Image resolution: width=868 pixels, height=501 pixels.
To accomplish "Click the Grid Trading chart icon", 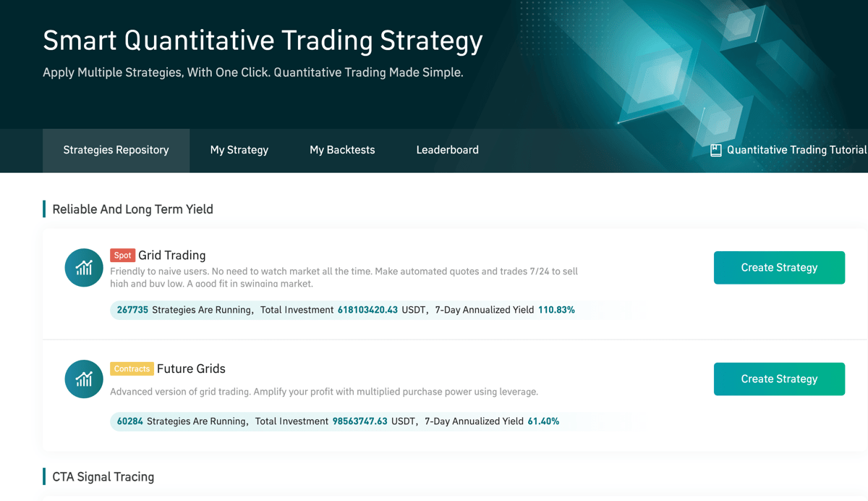I will (84, 268).
